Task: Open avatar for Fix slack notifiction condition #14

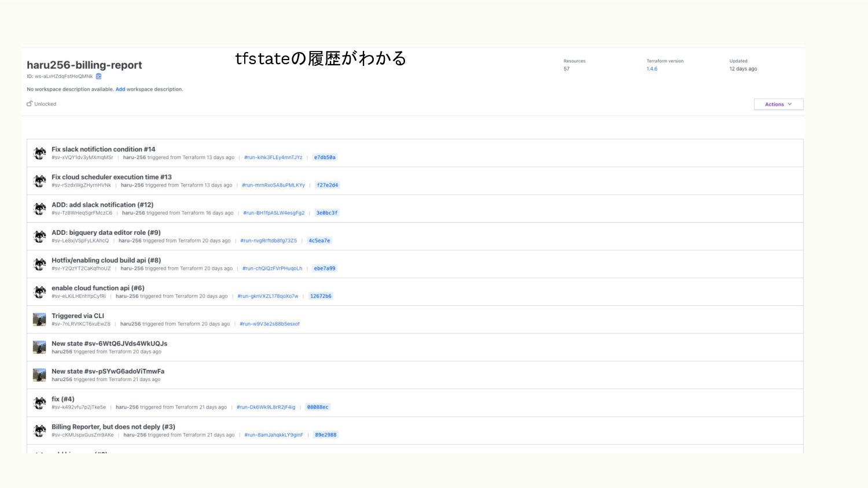Action: point(39,153)
